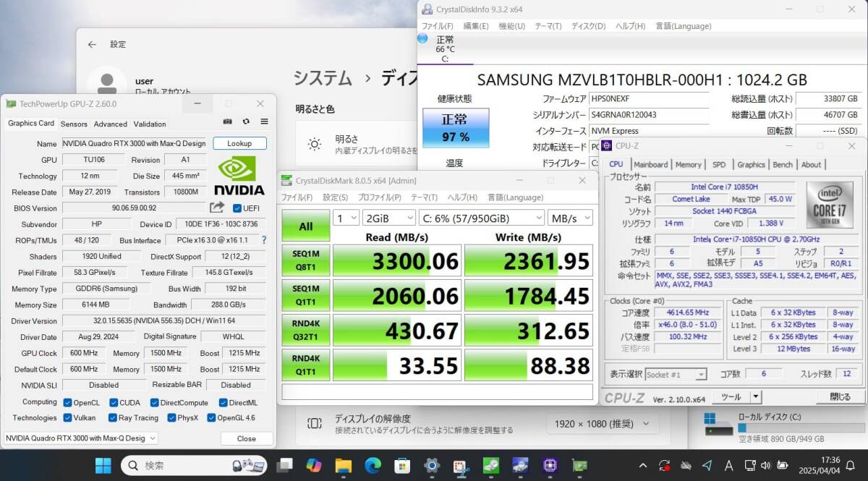Viewport: 868px width, 481px height.
Task: Switch to CrystalDiskMark on the taskbar
Action: coord(491,464)
